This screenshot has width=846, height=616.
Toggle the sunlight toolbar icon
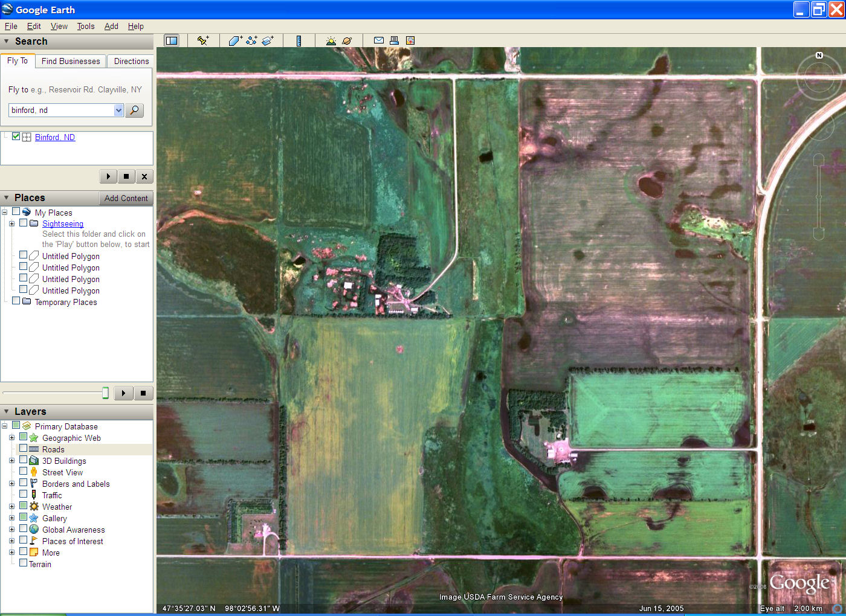331,40
